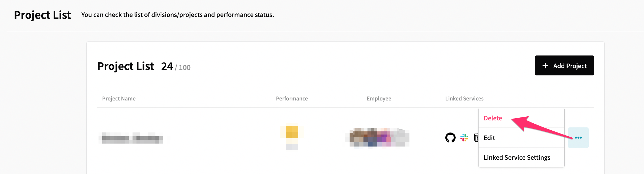Select Delete from the row menu
Viewport: 644px width, 174px height.
click(493, 118)
